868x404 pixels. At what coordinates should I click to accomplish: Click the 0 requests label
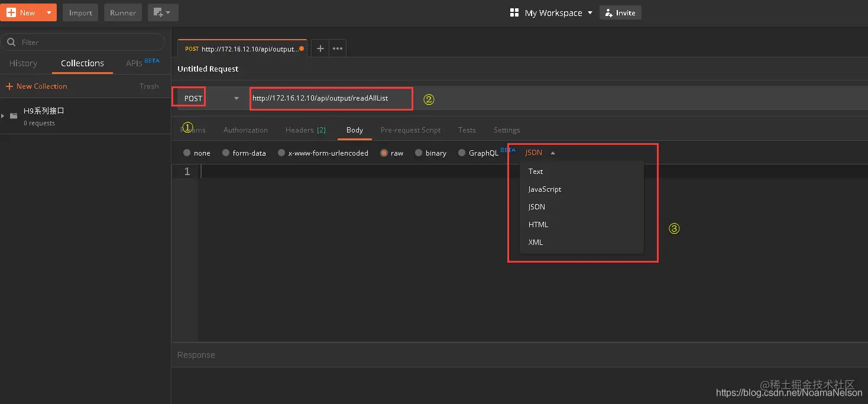click(39, 123)
